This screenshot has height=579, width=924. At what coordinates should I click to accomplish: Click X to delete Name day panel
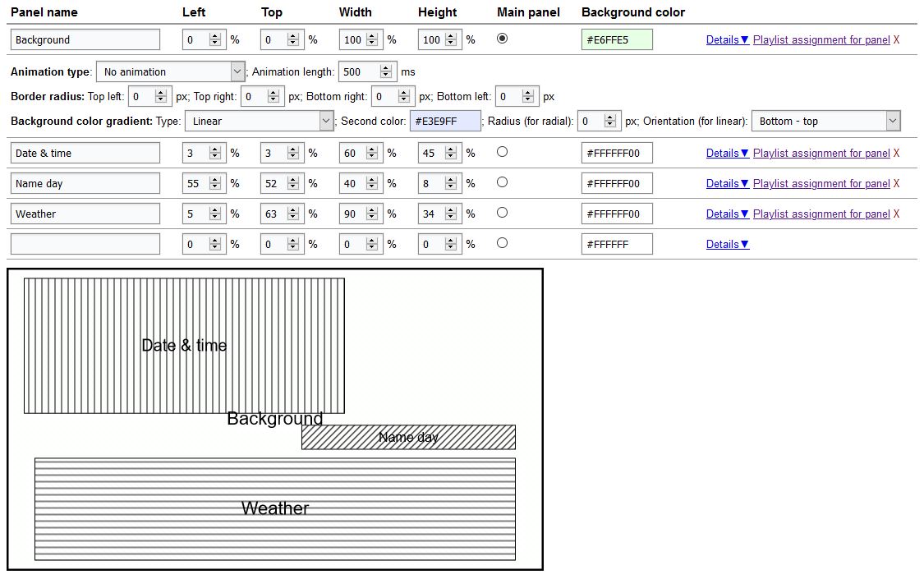[x=896, y=183]
